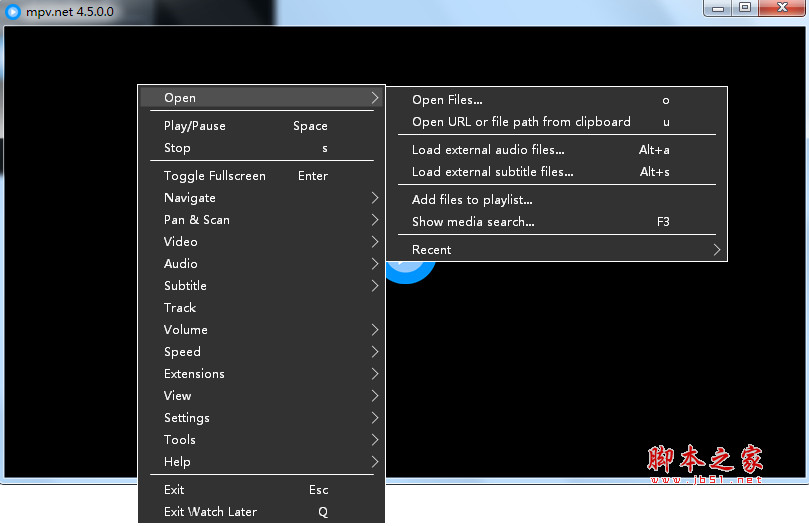Maximize the mpv.net window
This screenshot has height=526, width=809.
tap(745, 8)
